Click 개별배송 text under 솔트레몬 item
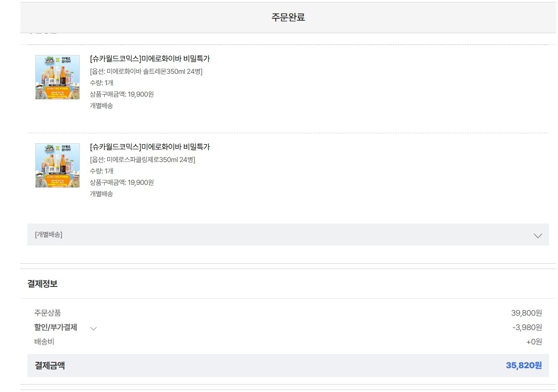The width and height of the screenshot is (558, 392). (x=101, y=106)
